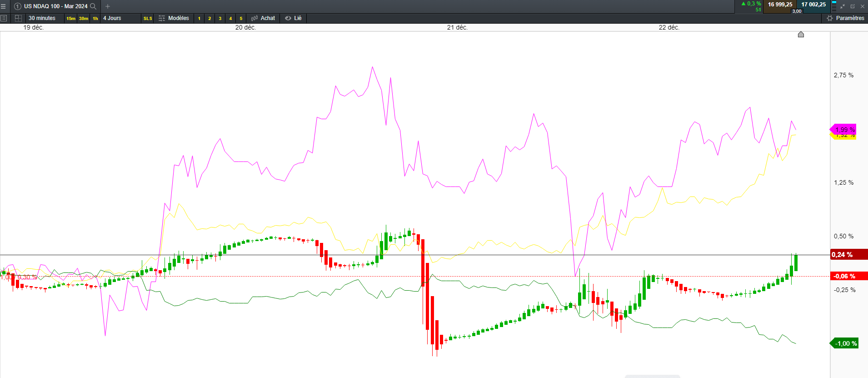Select template number 3
Viewport: 868px width, 378px height.
[x=220, y=18]
